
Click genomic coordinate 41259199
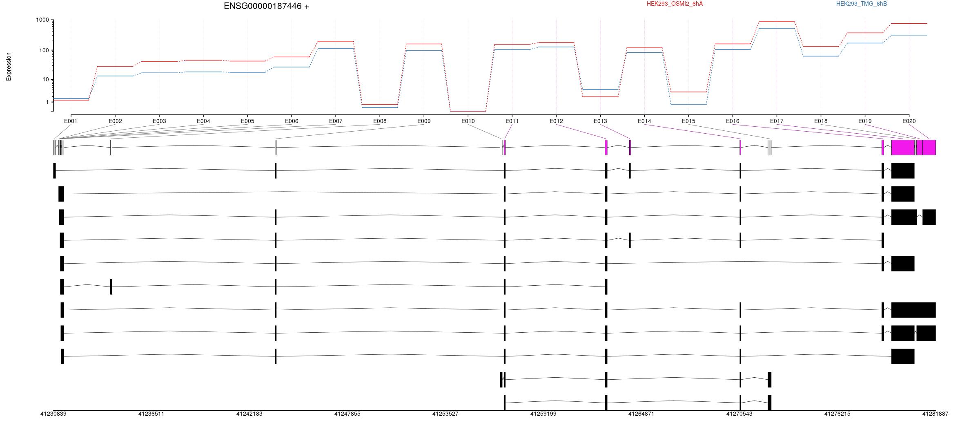tap(543, 414)
